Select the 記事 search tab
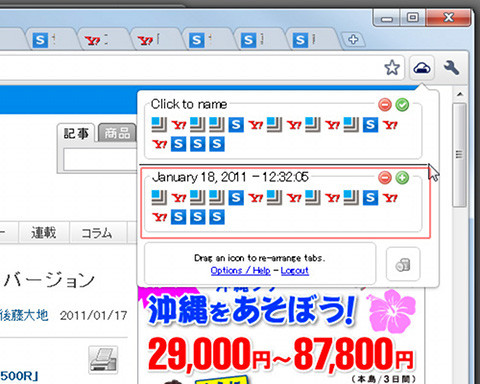 [76, 133]
